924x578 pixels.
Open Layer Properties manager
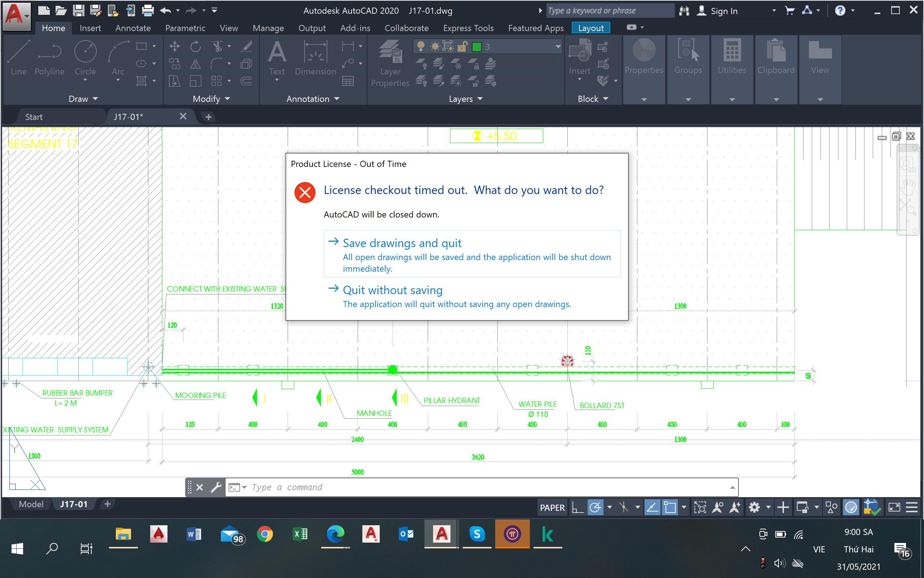pyautogui.click(x=390, y=63)
